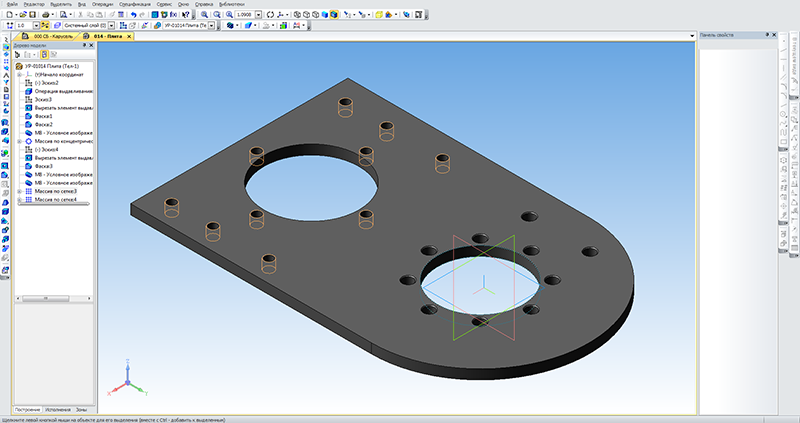Click the New document icon
Viewport: 800px width, 423px height.
click(x=7, y=15)
